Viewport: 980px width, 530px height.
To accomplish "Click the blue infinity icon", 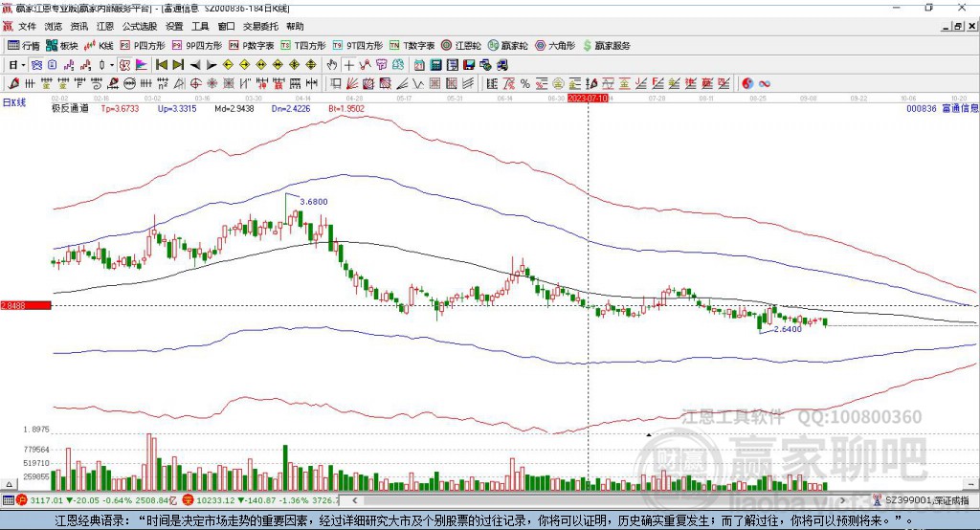I will (765, 84).
